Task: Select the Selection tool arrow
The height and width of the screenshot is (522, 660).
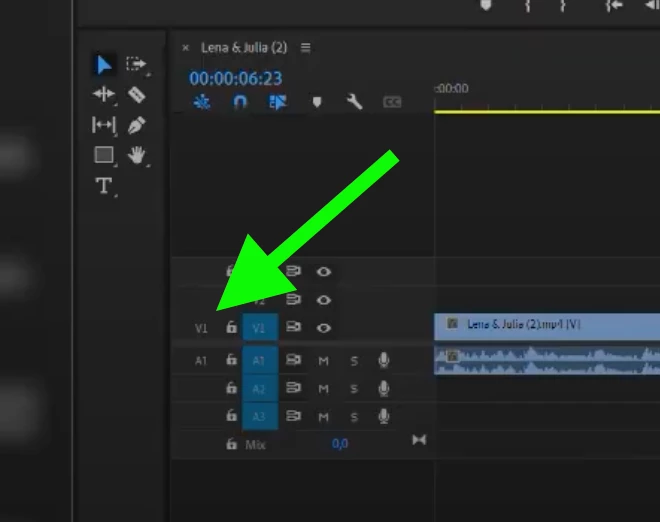Action: pos(104,65)
